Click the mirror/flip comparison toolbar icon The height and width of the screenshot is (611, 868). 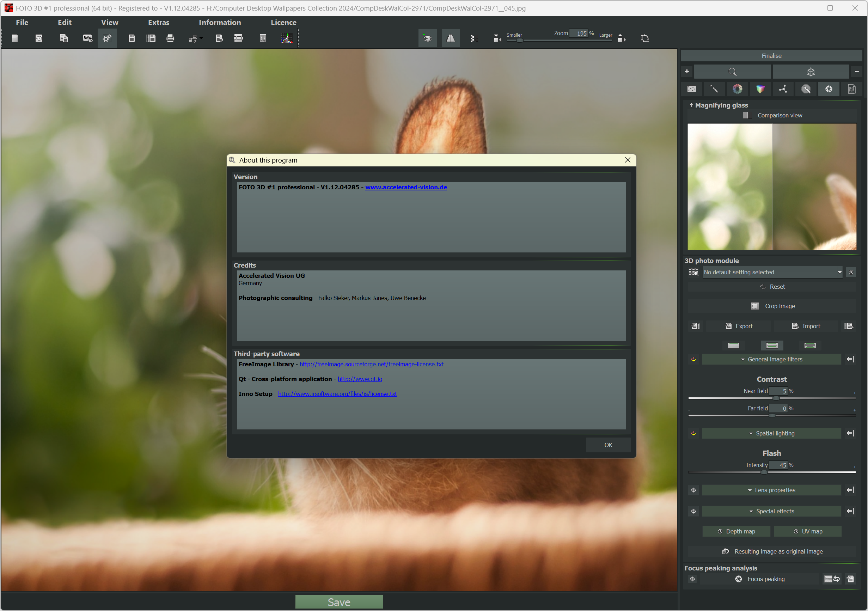tap(450, 38)
